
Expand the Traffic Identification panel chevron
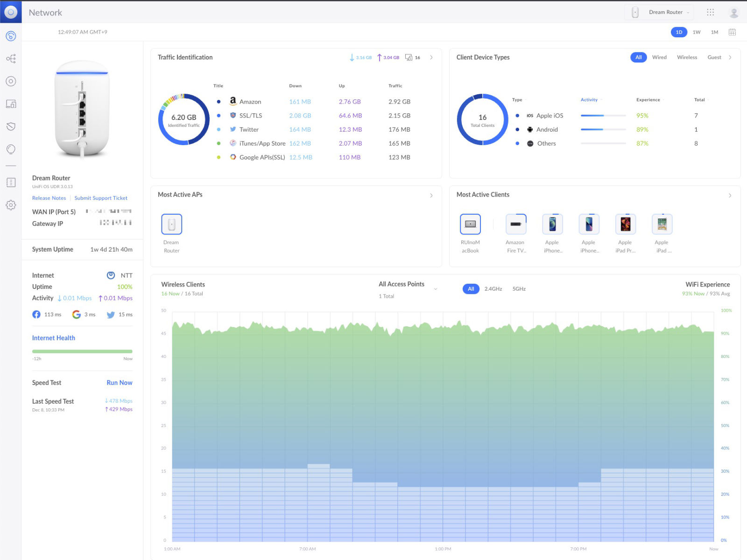click(431, 57)
